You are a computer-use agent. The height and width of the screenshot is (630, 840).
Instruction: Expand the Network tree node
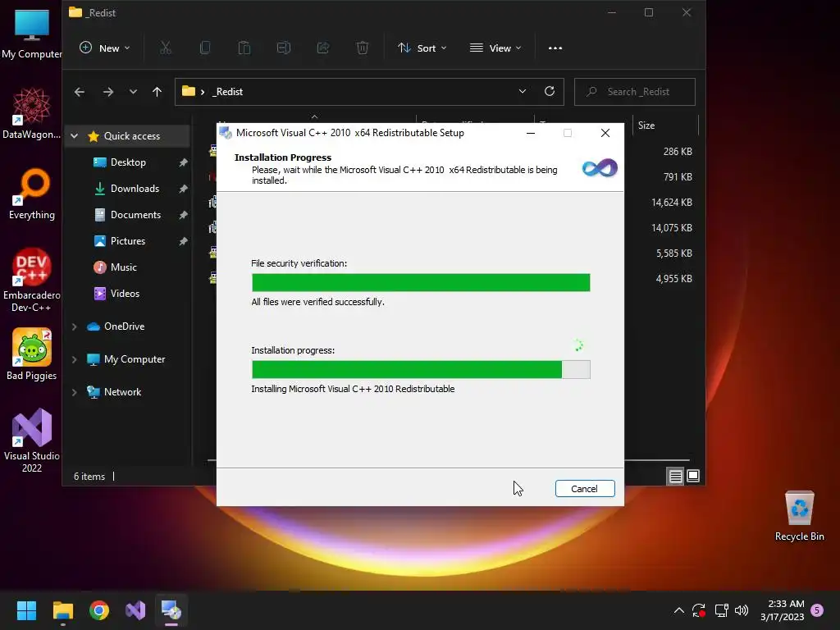click(x=75, y=392)
